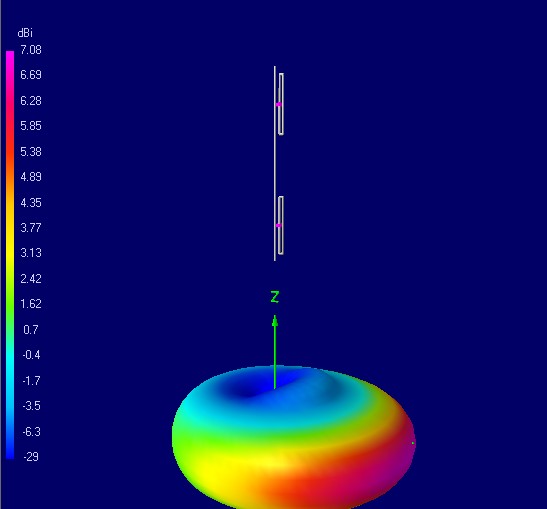Click the 7.08 maximum gain label

click(31, 50)
